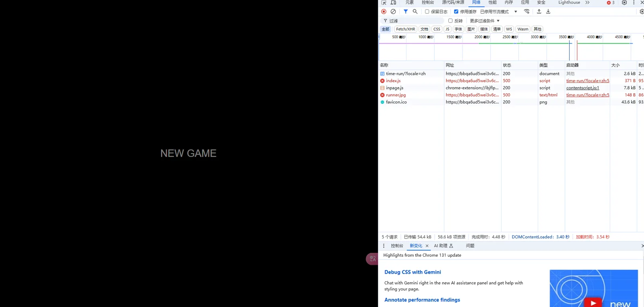Expand the 更多过滤条件 dropdown

[485, 21]
